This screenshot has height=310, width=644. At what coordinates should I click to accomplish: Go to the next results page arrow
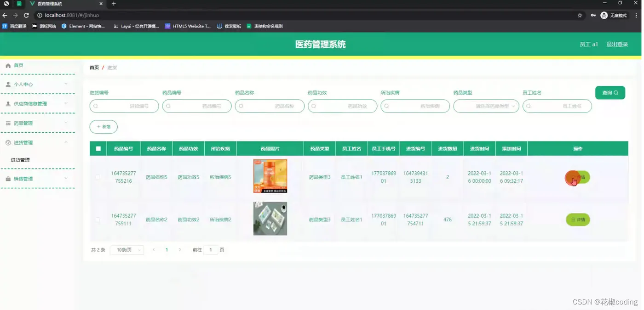(x=179, y=250)
